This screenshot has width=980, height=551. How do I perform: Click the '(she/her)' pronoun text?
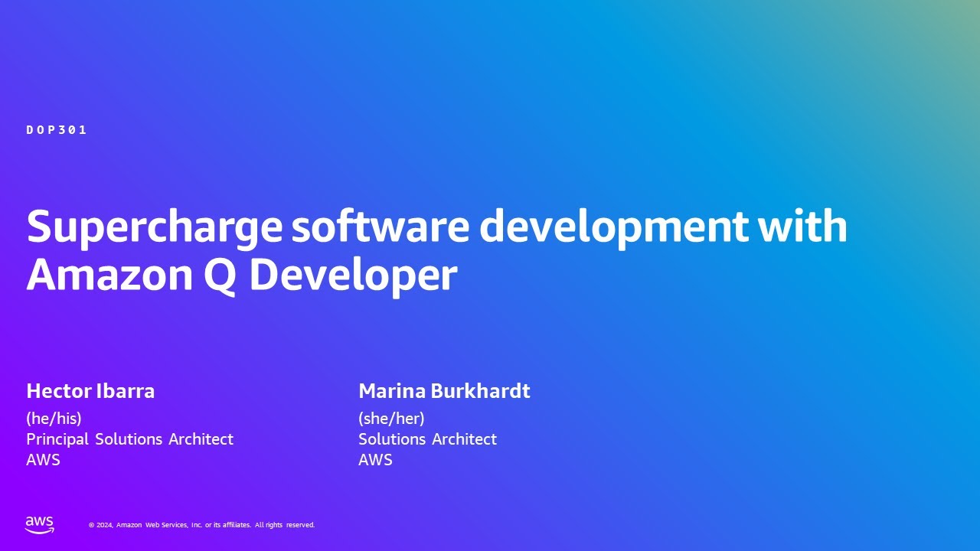click(x=391, y=419)
